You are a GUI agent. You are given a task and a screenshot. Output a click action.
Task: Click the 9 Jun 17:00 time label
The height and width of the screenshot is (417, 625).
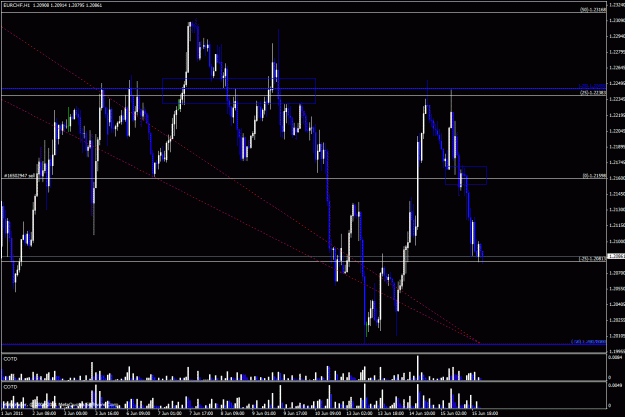point(295,413)
